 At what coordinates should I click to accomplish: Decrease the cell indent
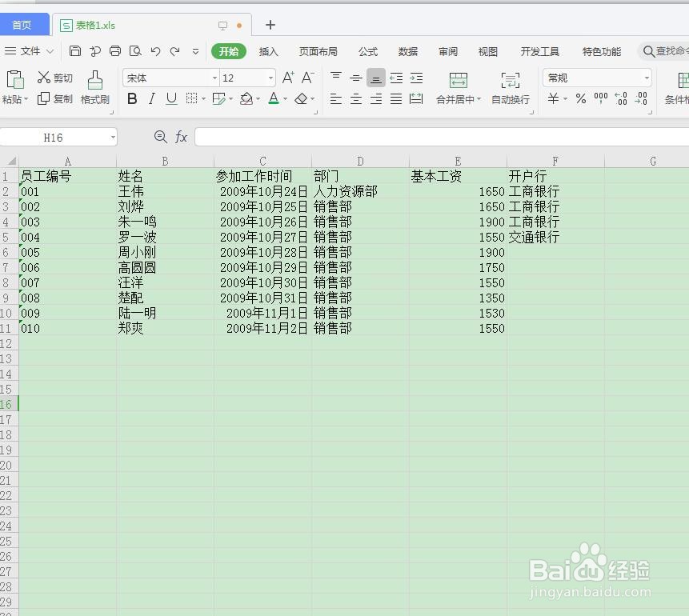pyautogui.click(x=396, y=78)
